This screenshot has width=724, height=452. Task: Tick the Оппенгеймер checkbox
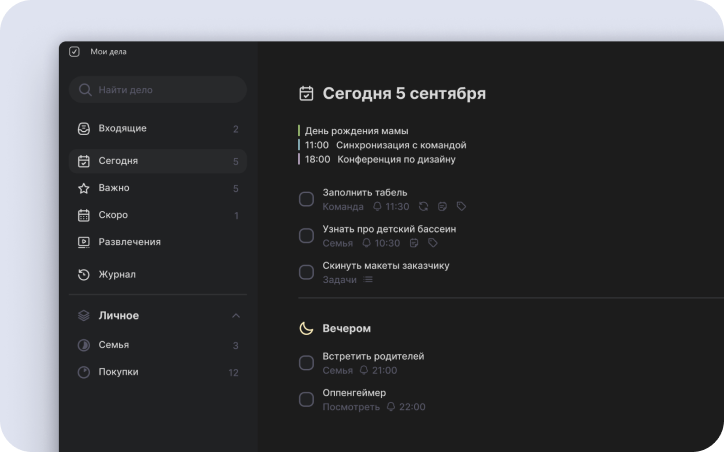pyautogui.click(x=307, y=400)
